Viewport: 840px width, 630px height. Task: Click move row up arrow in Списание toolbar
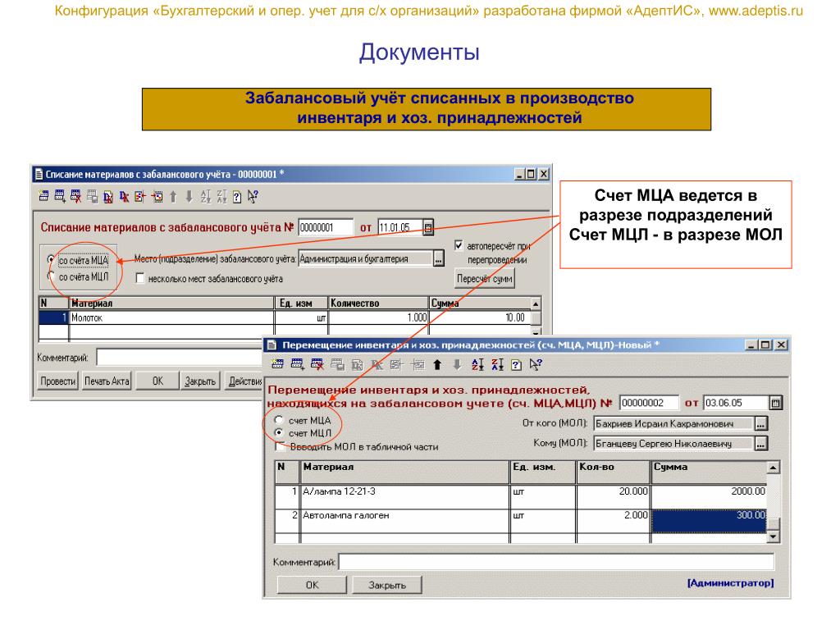(173, 197)
